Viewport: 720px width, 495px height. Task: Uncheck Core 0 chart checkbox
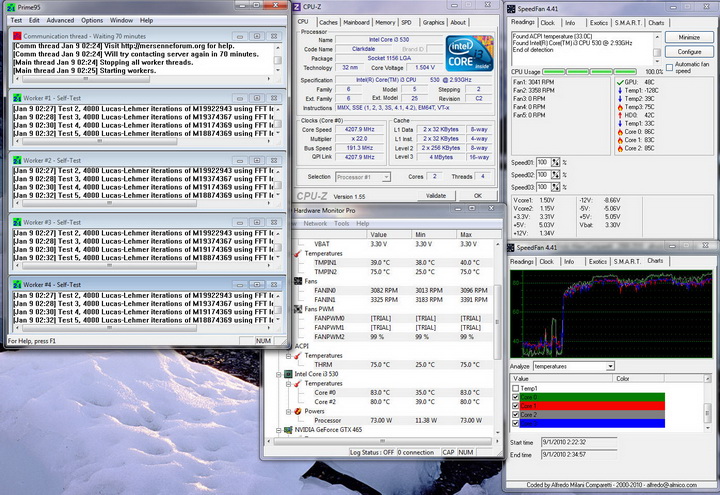(515, 397)
